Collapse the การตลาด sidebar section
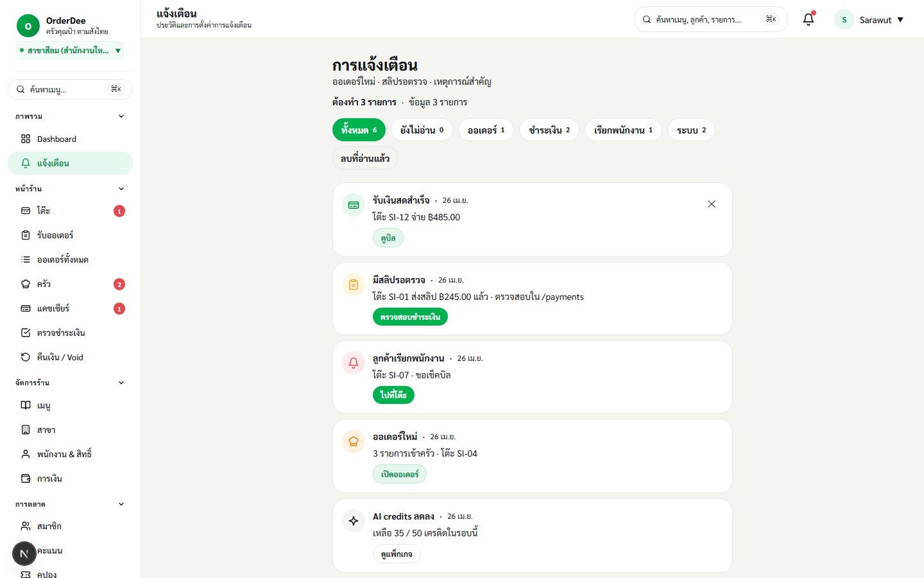The height and width of the screenshot is (578, 924). click(121, 504)
